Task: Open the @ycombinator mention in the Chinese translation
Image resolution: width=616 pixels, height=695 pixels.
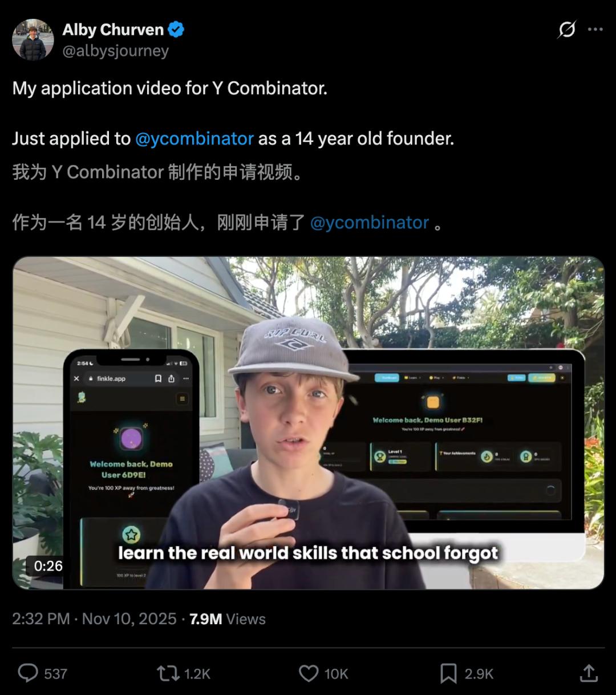Action: (x=370, y=223)
